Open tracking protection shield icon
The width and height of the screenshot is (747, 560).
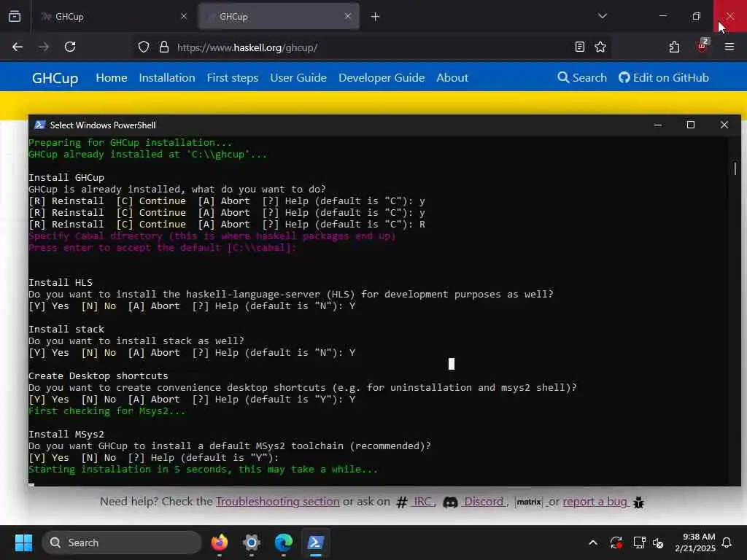tap(144, 47)
